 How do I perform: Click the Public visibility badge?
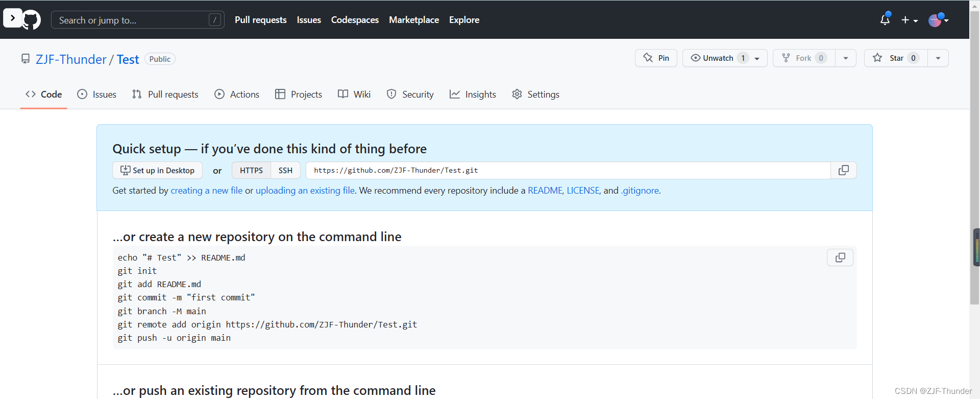[160, 59]
